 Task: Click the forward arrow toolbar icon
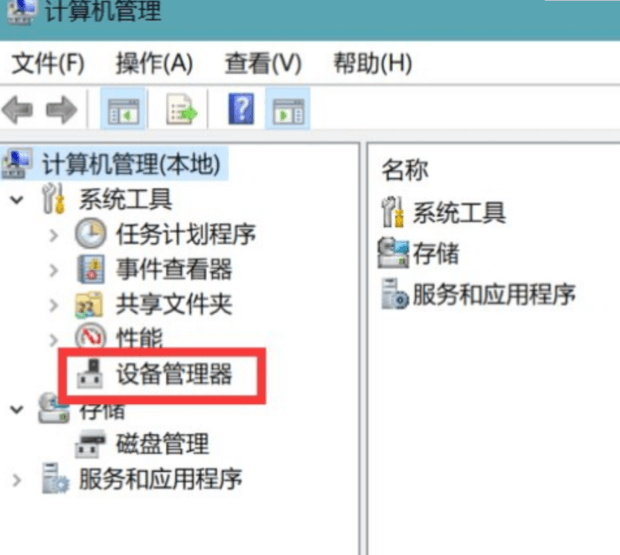pos(61,109)
